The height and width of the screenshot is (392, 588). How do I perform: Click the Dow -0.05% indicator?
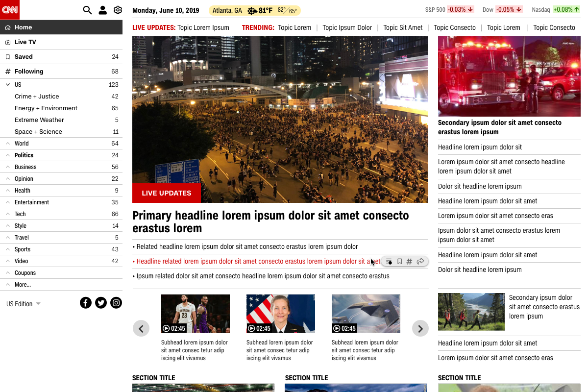click(x=503, y=10)
